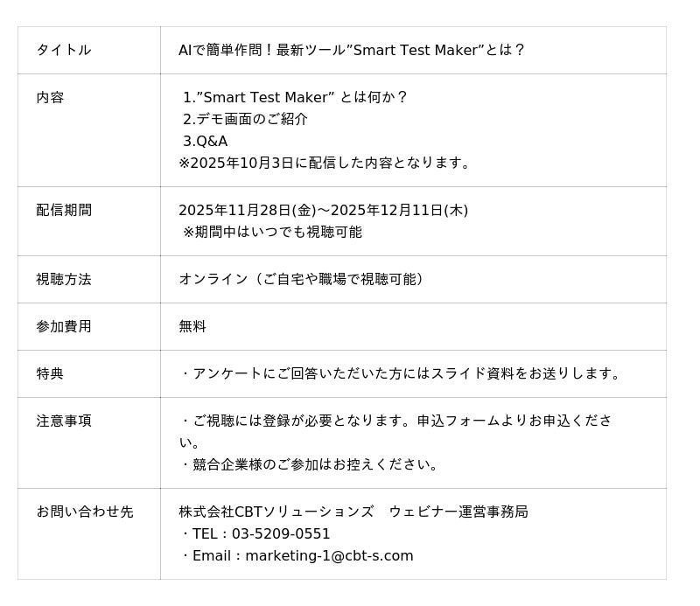Image resolution: width=700 pixels, height=606 pixels.
Task: Click the survey slide-material benefit text
Action: coord(402,374)
